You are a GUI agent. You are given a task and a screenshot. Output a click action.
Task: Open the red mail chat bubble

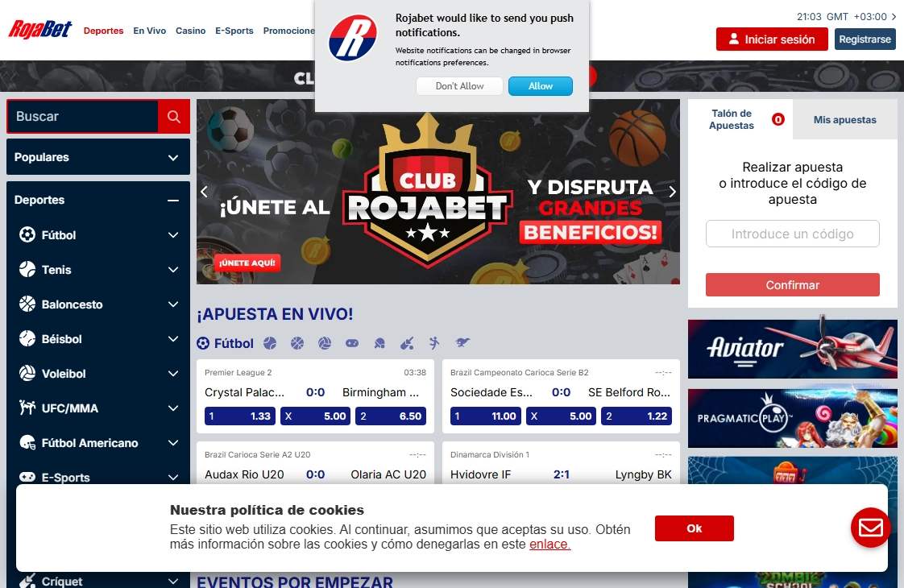point(870,528)
